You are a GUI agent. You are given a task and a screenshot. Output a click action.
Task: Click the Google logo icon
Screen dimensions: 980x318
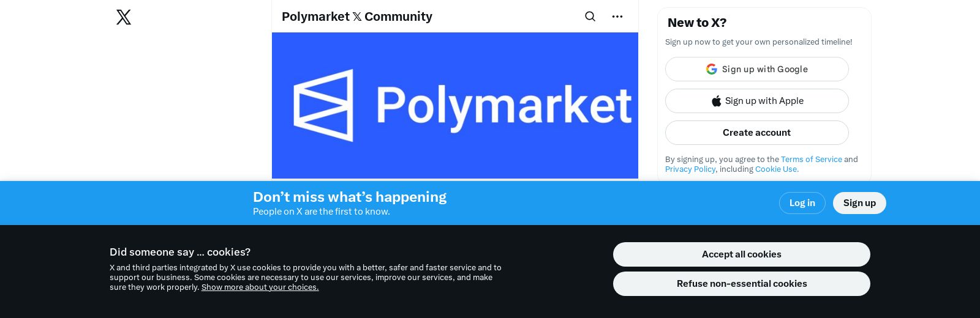[711, 69]
